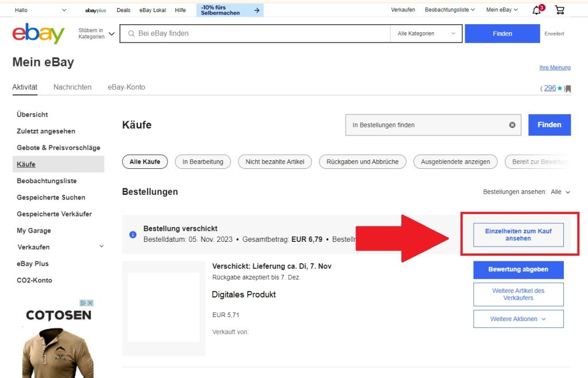Switch to the eBay-Konto tab
Viewport: 588px width, 378px height.
pyautogui.click(x=126, y=87)
